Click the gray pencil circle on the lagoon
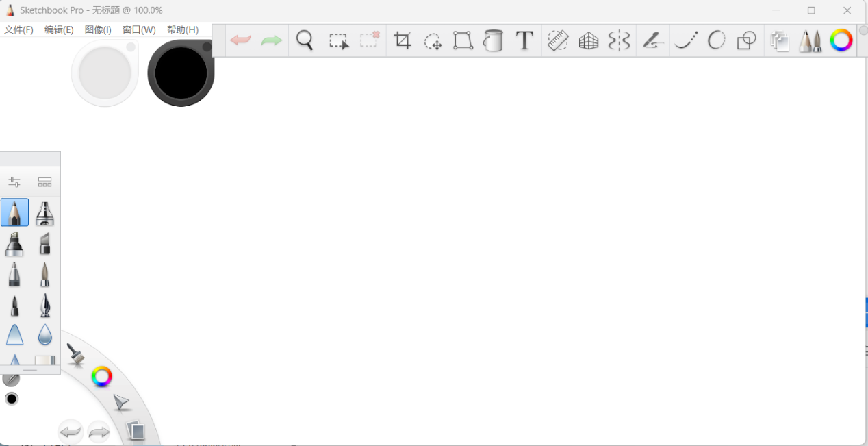This screenshot has width=868, height=446. click(x=10, y=380)
